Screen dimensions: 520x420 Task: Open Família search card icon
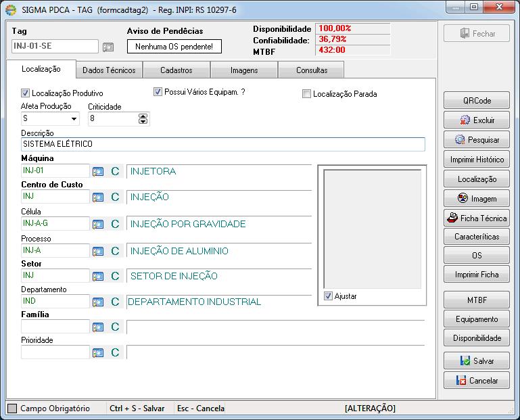point(98,327)
